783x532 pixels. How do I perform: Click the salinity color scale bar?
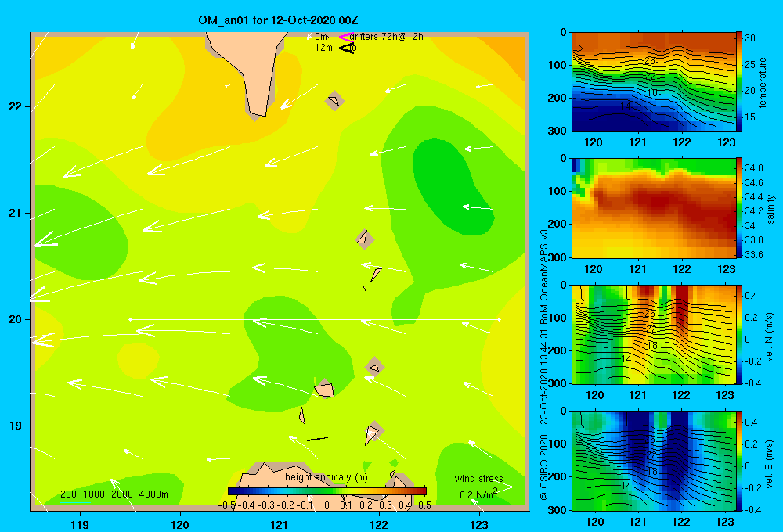[x=739, y=208]
